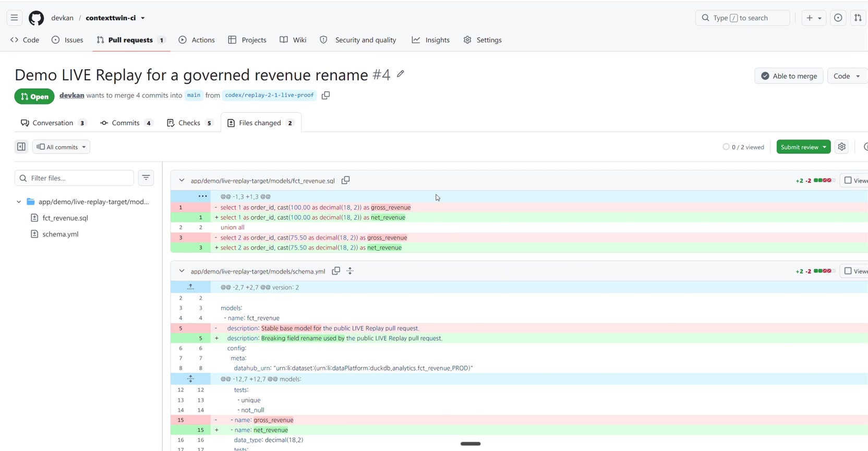Click the datahub_urn line in schema.yml
Viewport: 868px width, 451px height.
coord(520,368)
